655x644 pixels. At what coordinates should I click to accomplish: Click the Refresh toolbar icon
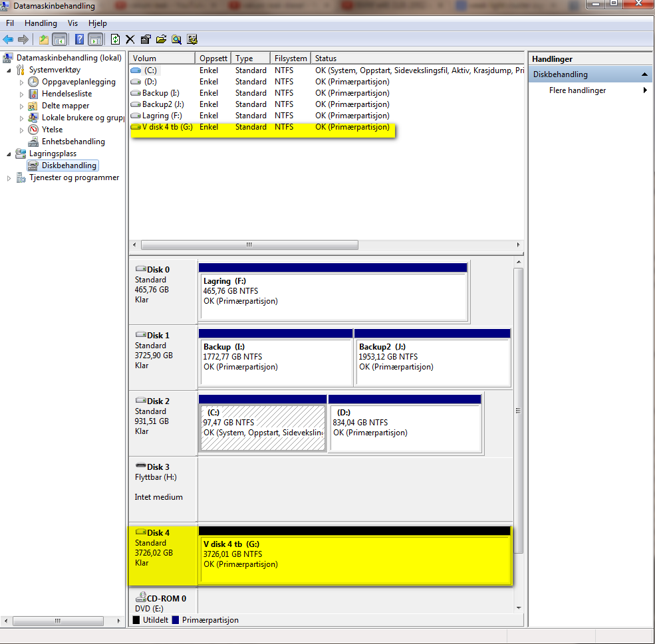[x=115, y=40]
